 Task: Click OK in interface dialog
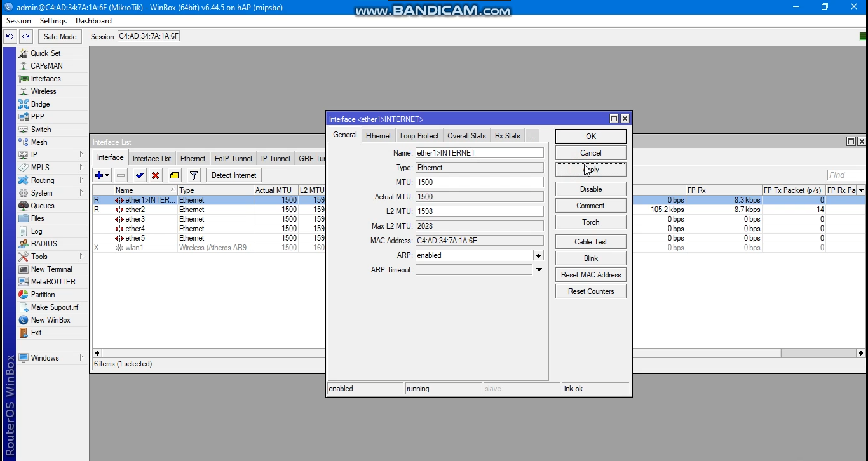pyautogui.click(x=591, y=137)
